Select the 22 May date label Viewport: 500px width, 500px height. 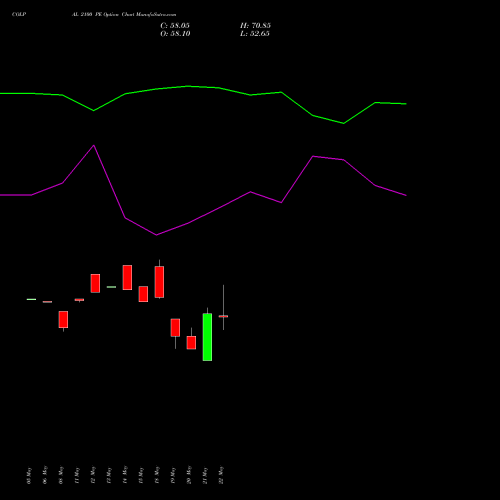tap(221, 475)
